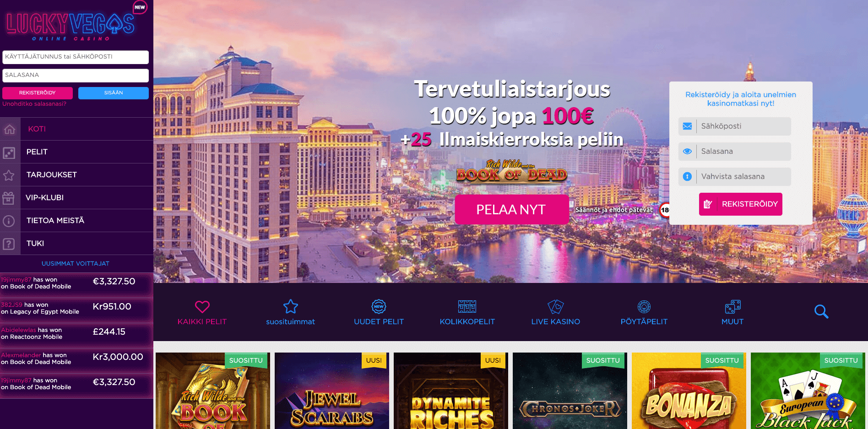The width and height of the screenshot is (868, 429).
Task: Focus the KÄYTTÄJÄTUNNUS tai SÄHKÖPOSTI login field
Action: (76, 57)
